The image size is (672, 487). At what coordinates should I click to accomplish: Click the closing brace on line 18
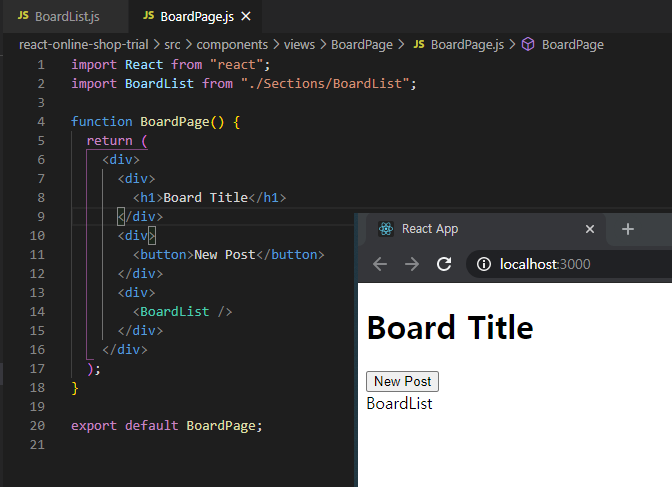(x=75, y=388)
